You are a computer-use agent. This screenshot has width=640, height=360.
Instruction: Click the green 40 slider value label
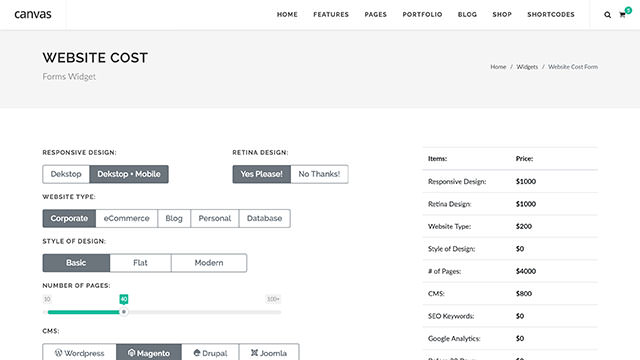click(x=124, y=299)
